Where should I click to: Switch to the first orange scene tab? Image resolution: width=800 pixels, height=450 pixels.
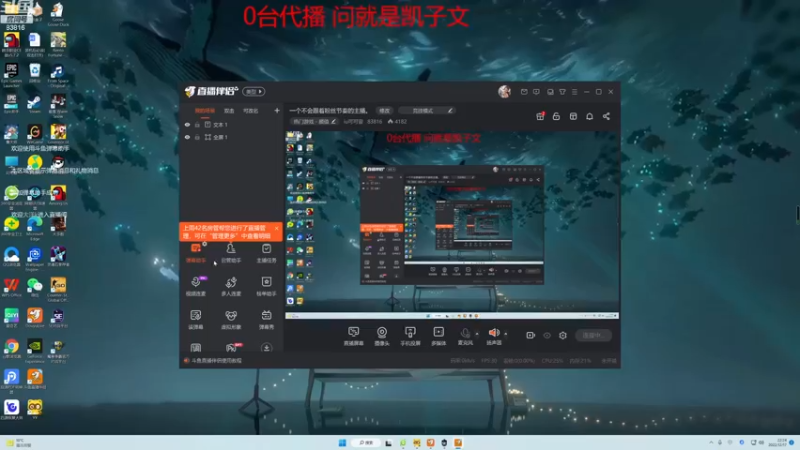click(205, 111)
